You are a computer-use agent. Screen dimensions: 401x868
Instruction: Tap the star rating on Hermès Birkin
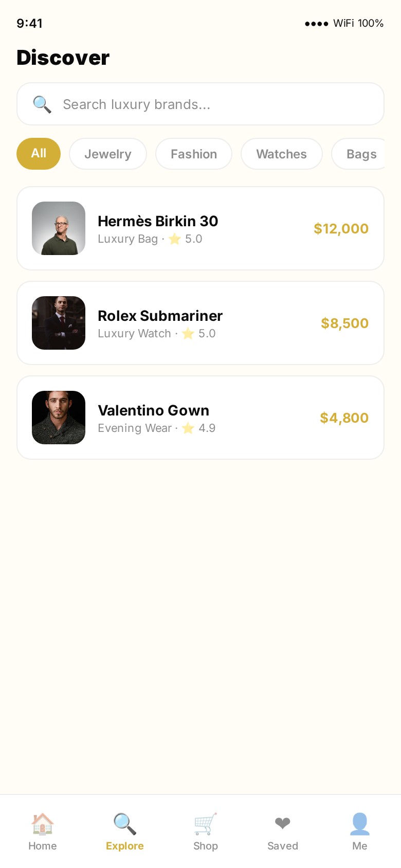(x=175, y=239)
